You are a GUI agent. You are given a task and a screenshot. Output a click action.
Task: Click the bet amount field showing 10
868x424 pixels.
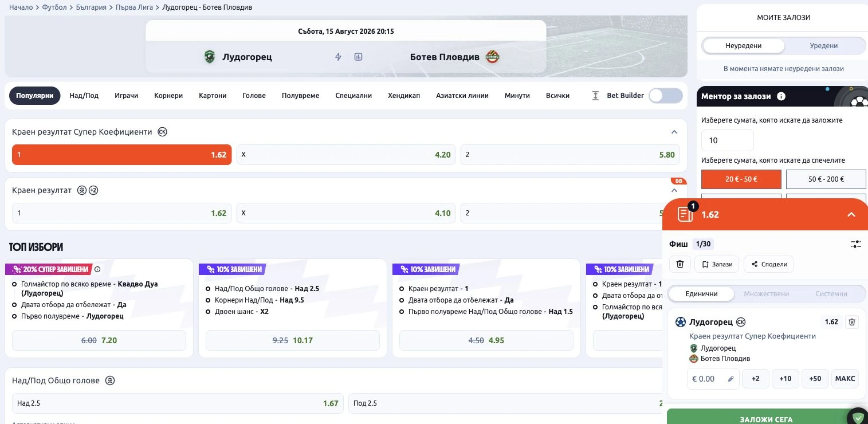click(x=728, y=140)
